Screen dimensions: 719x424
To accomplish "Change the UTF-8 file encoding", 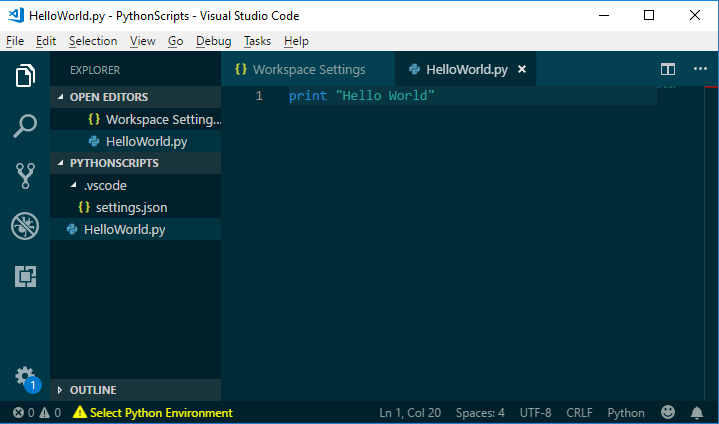I will click(x=535, y=413).
